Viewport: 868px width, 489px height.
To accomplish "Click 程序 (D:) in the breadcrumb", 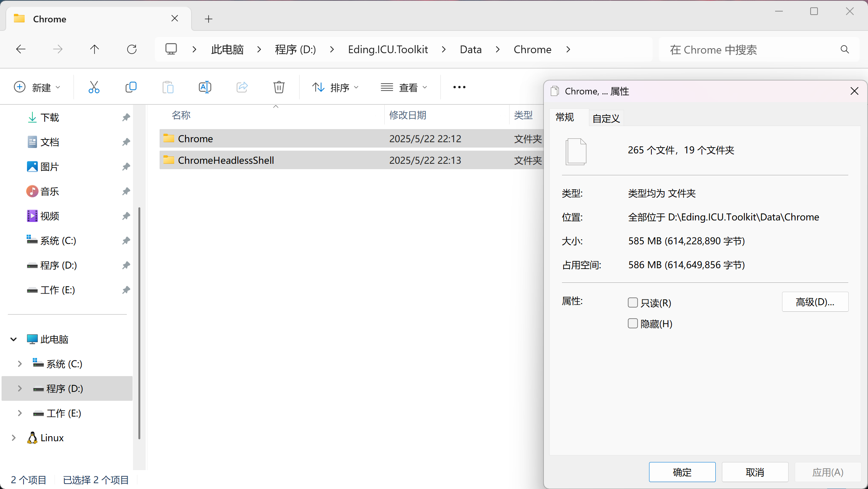I will (295, 49).
